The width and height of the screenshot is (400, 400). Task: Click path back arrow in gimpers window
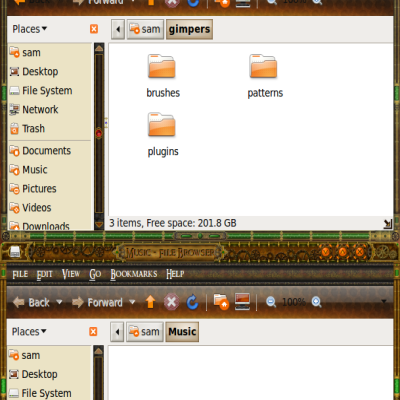[x=118, y=29]
